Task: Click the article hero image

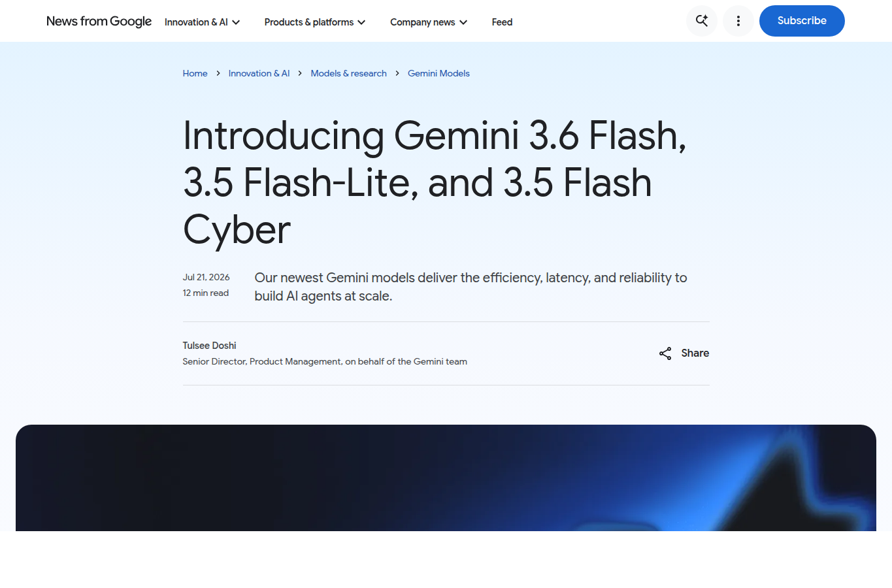Action: (446, 478)
